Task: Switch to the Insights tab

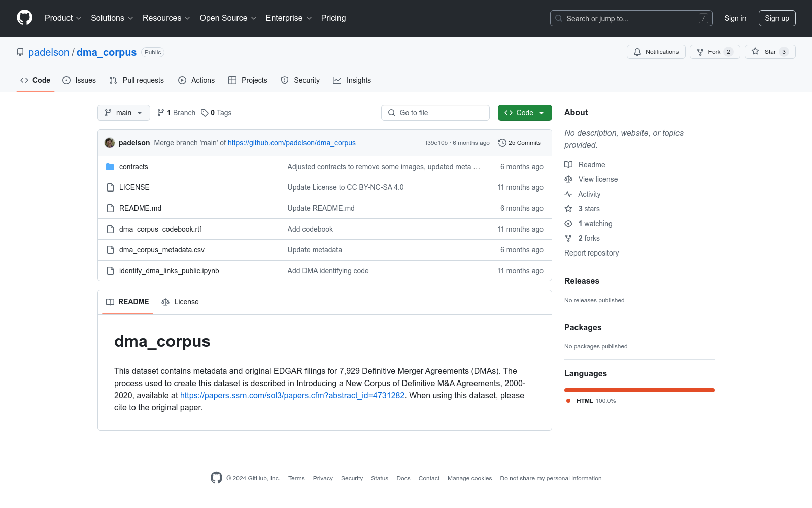Action: pyautogui.click(x=352, y=80)
